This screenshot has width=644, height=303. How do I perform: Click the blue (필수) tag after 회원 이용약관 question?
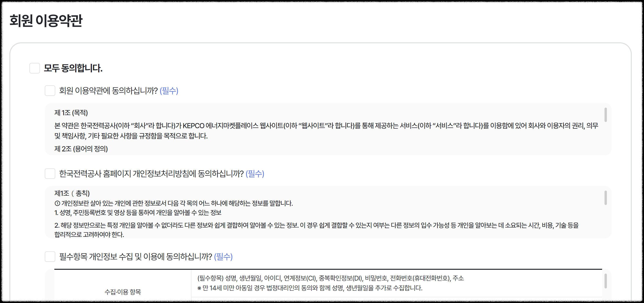pyautogui.click(x=169, y=90)
